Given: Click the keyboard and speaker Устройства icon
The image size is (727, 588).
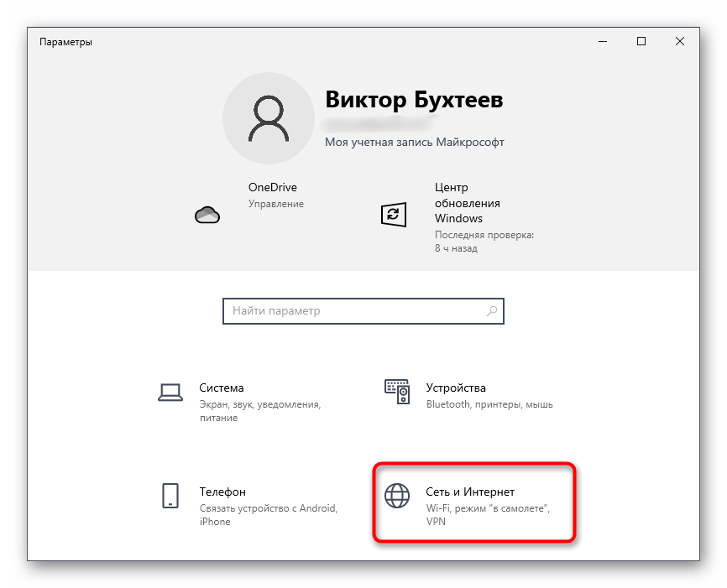Looking at the screenshot, I should [x=396, y=390].
